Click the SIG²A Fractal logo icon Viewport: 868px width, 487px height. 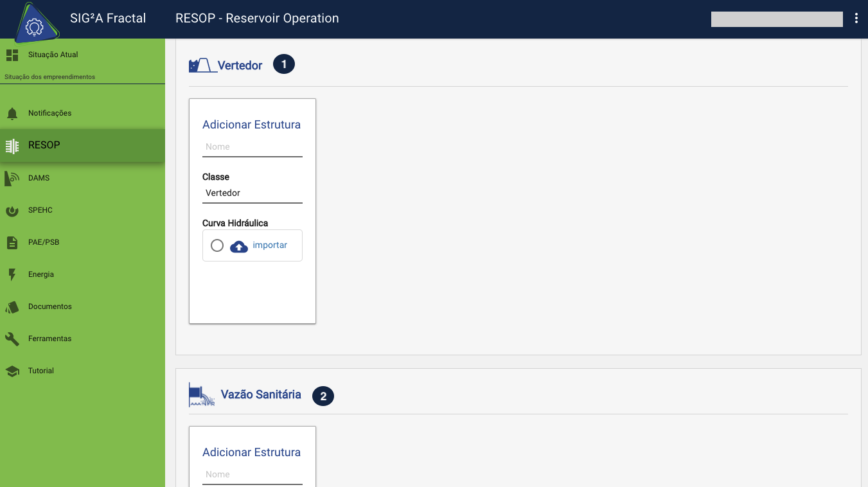(33, 24)
